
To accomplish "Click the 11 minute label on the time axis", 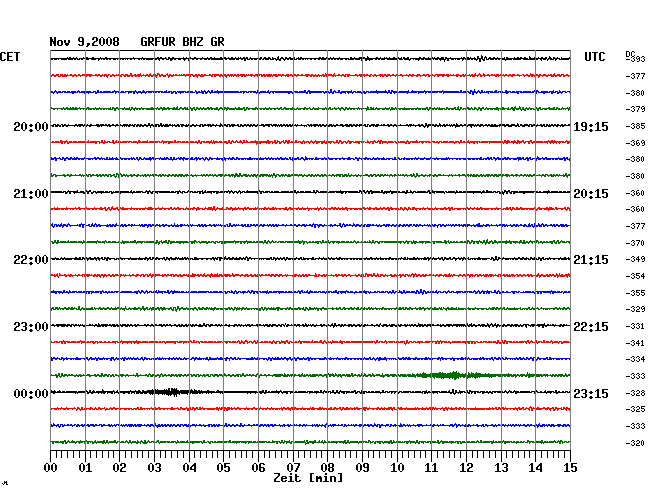I will click(x=432, y=467).
